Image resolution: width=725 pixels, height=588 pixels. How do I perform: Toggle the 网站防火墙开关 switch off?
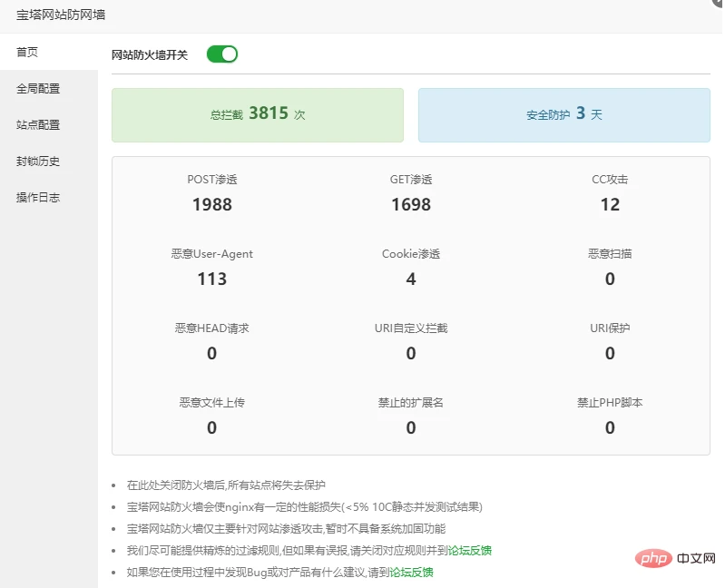[x=222, y=54]
